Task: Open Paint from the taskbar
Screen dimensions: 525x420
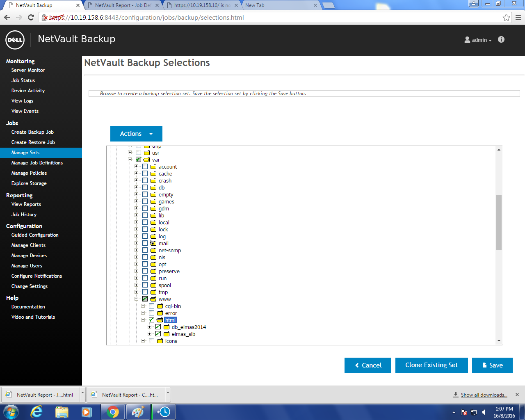Action: (x=137, y=412)
